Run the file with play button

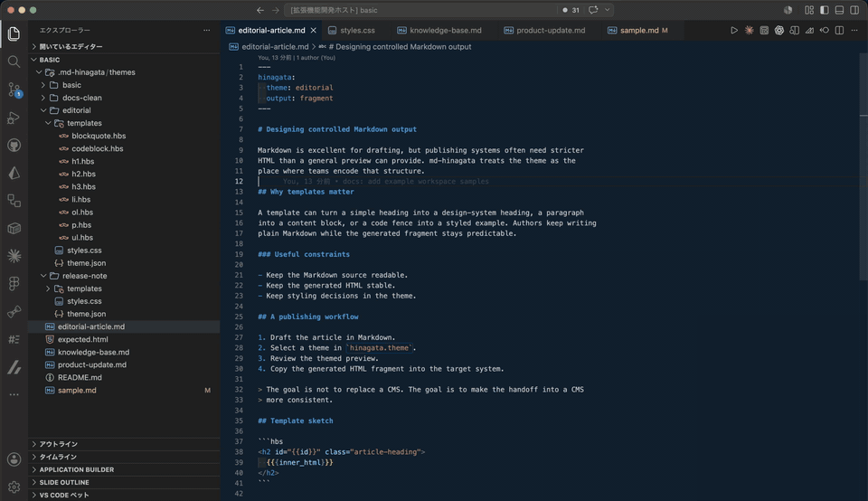point(734,31)
